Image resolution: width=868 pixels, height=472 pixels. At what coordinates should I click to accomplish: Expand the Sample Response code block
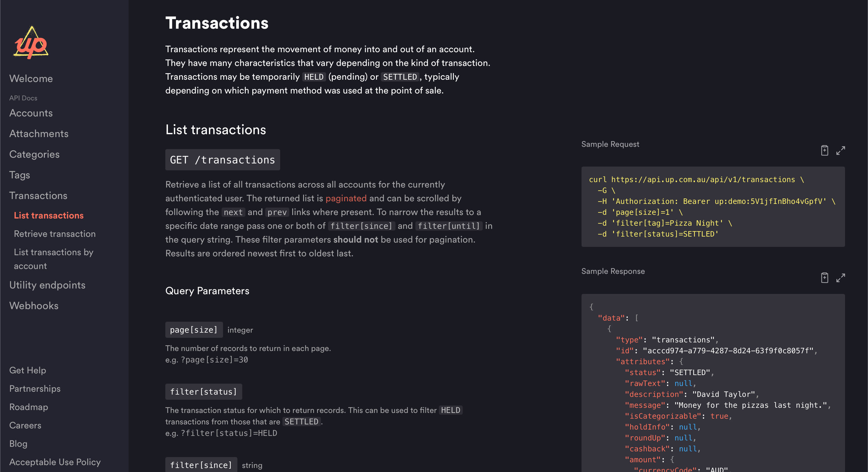point(840,277)
